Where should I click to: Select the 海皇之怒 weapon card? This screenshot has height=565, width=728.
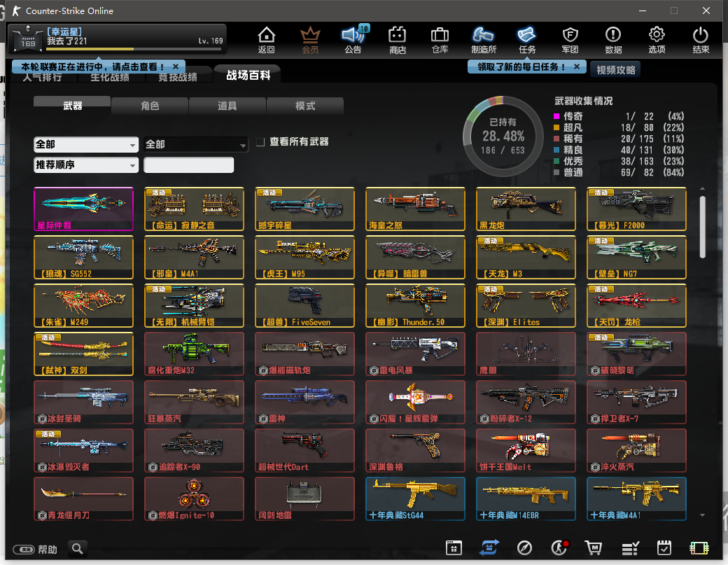pyautogui.click(x=415, y=209)
